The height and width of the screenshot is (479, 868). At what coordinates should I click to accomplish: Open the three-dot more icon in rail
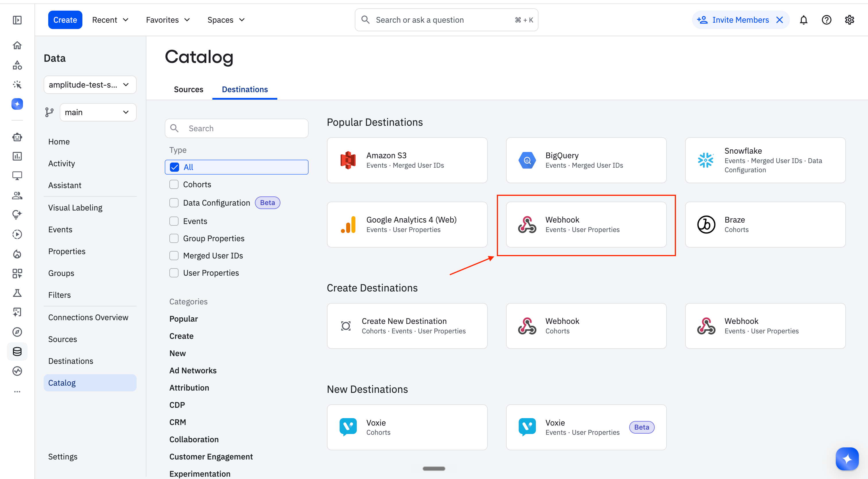[x=17, y=391]
